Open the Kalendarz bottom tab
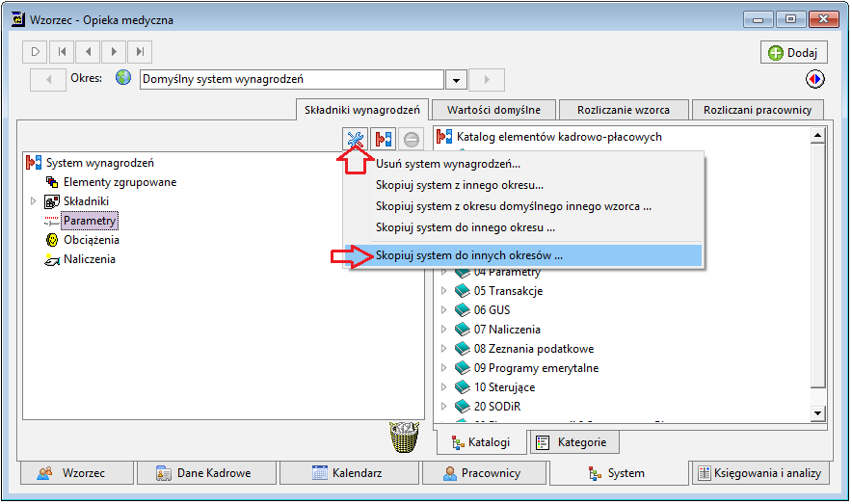 coord(349,473)
